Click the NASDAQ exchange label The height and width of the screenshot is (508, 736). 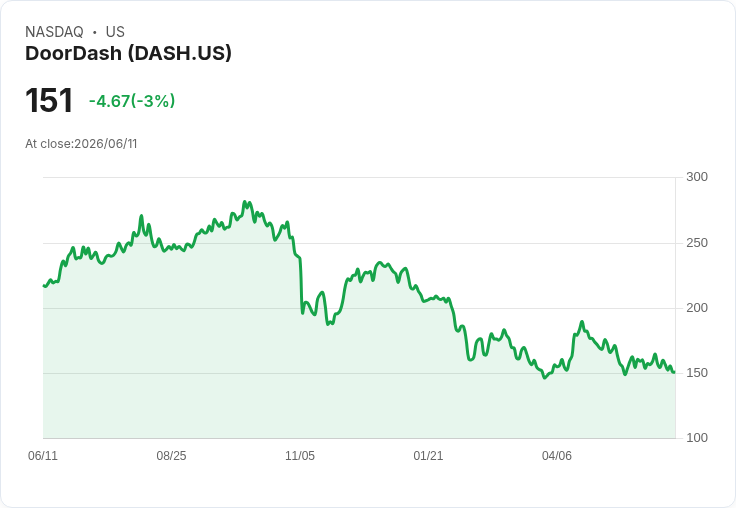[54, 31]
